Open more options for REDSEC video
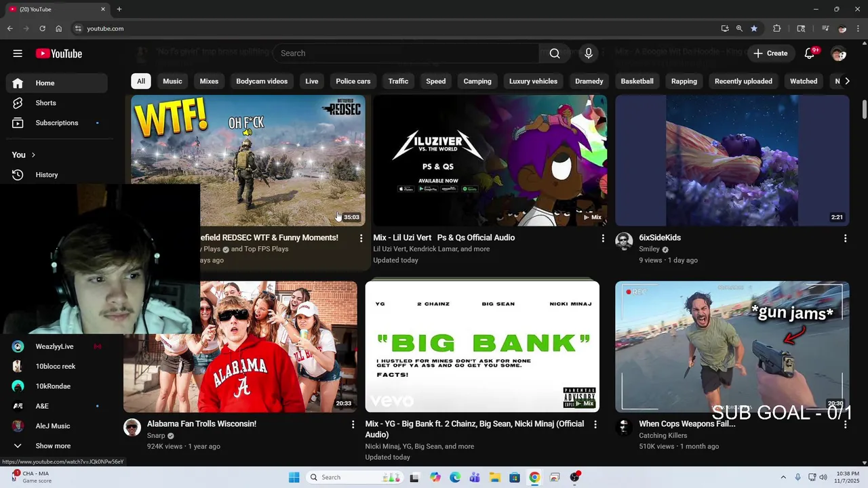 [x=361, y=238]
